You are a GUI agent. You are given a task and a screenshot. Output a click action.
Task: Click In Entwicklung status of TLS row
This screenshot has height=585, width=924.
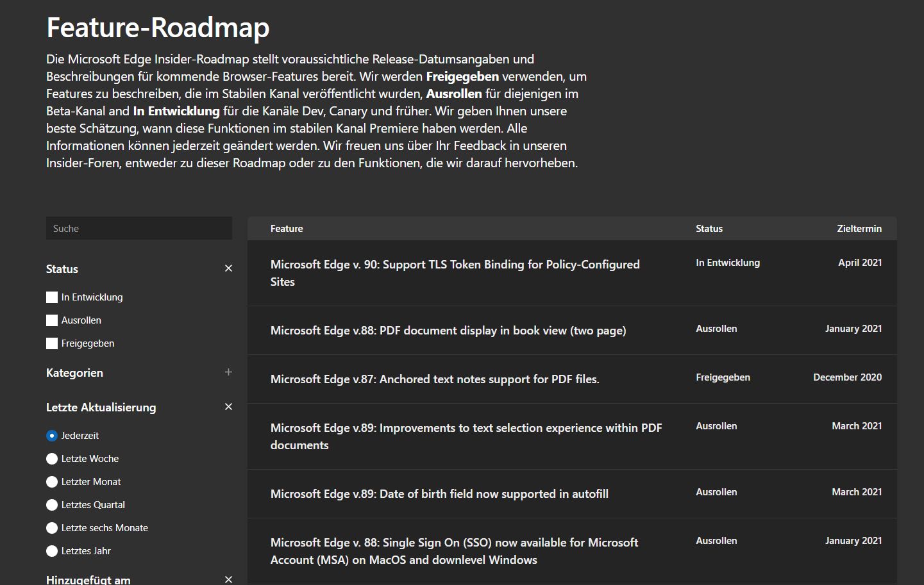point(728,263)
